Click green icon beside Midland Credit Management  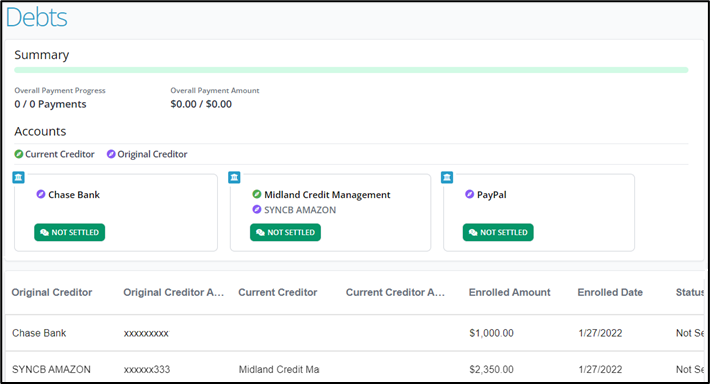[x=257, y=194]
